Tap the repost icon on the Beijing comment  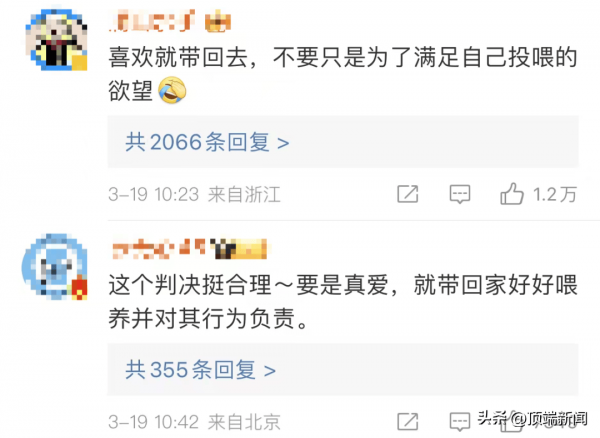(x=408, y=422)
